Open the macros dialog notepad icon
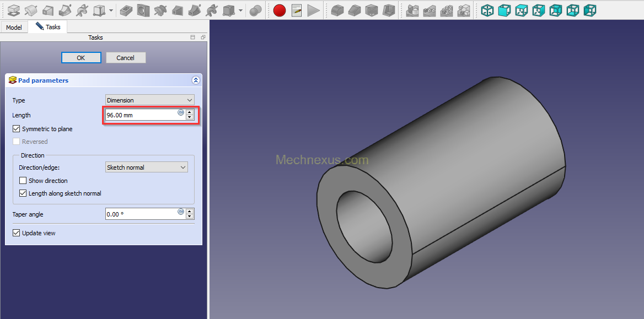This screenshot has height=319, width=644. pos(297,10)
